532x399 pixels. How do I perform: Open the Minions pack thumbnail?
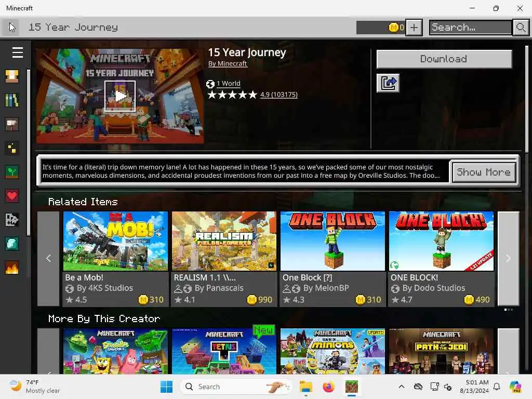332,351
